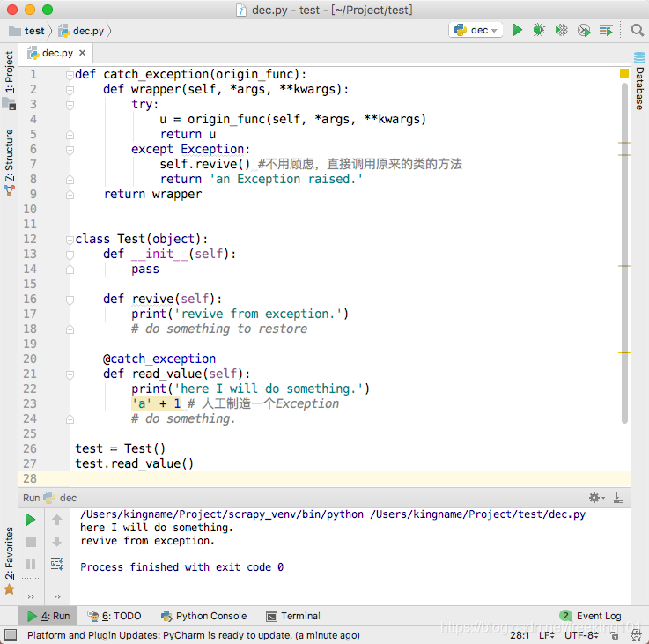Click the update notification in status bar
The width and height of the screenshot is (649, 644).
tap(194, 635)
